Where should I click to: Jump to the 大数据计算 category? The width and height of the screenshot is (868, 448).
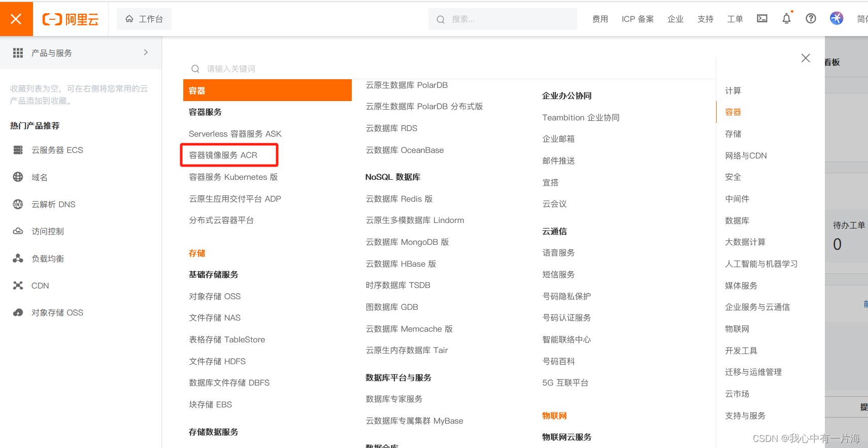pyautogui.click(x=745, y=242)
